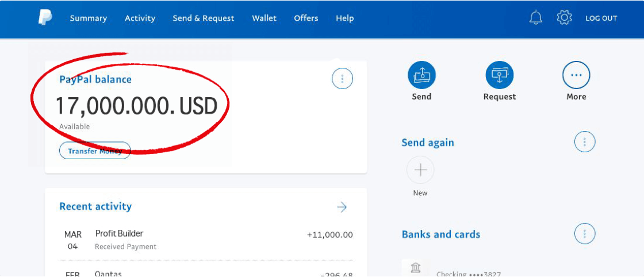Click the More label under icon
This screenshot has width=644, height=277.
tap(576, 97)
